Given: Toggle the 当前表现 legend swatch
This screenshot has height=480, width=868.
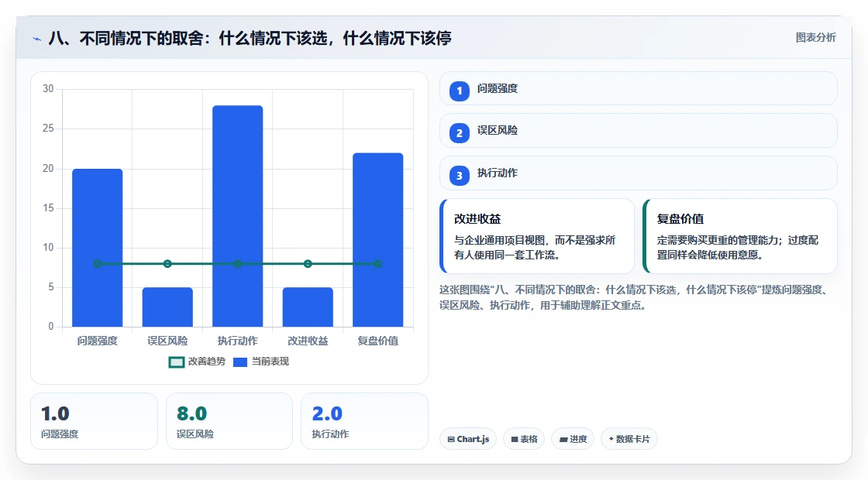Looking at the screenshot, I should point(240,362).
